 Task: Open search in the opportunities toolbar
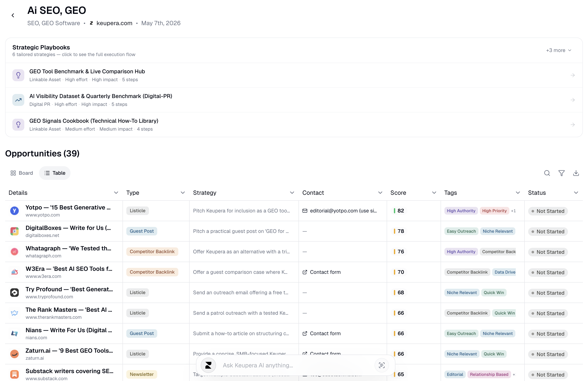click(x=547, y=173)
